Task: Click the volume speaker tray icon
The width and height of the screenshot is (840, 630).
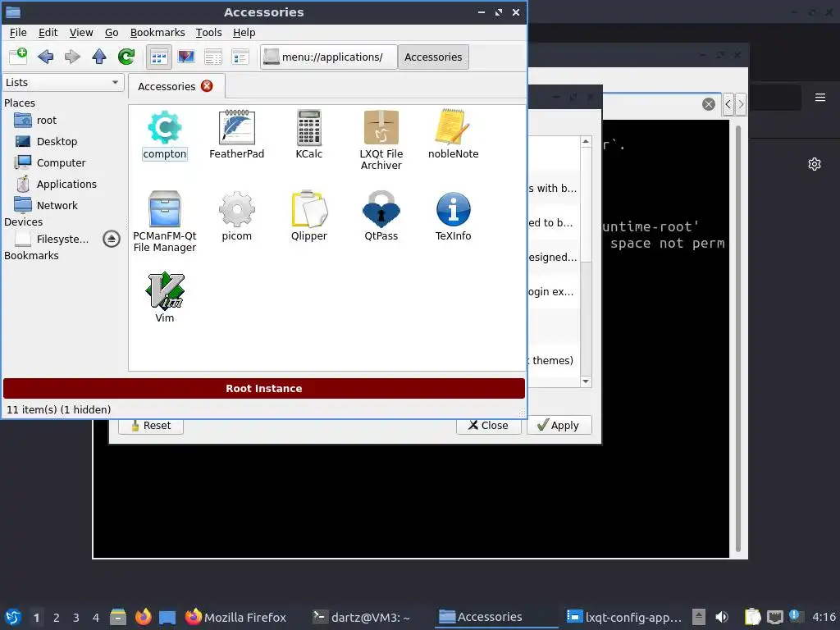Action: point(722,617)
